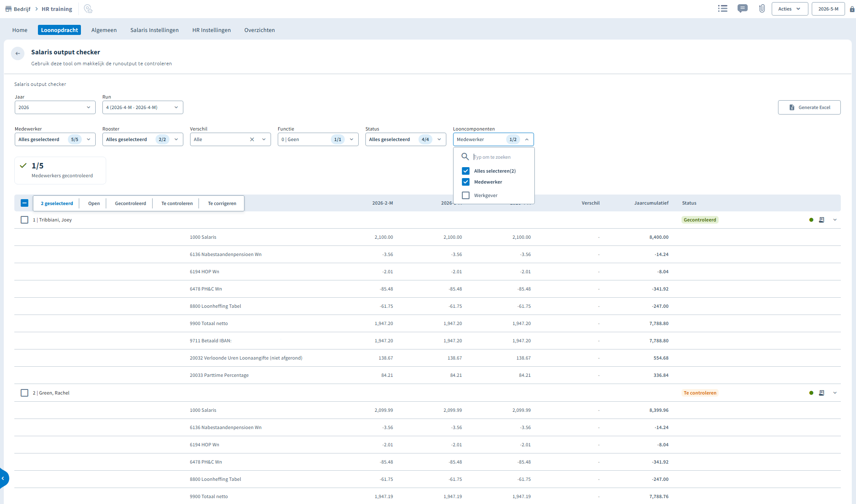Open the Acties dropdown menu
The height and width of the screenshot is (504, 856).
tap(789, 9)
